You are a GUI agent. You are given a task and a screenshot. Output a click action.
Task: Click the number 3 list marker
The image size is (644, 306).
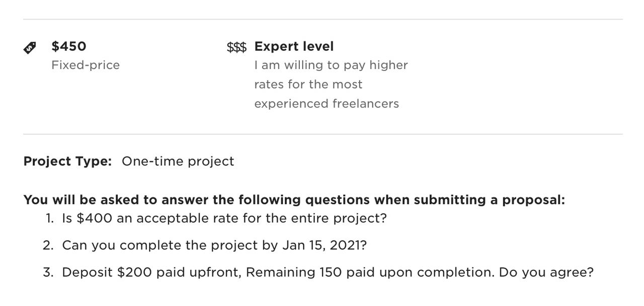coord(48,273)
